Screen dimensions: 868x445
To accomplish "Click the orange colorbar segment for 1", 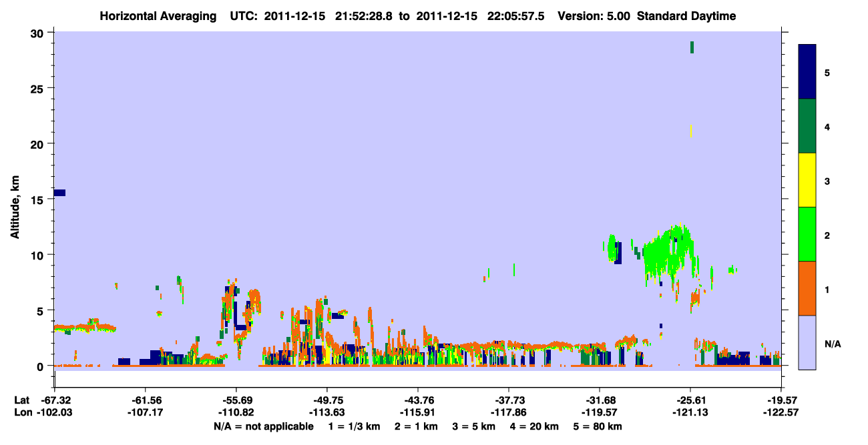I will click(807, 288).
